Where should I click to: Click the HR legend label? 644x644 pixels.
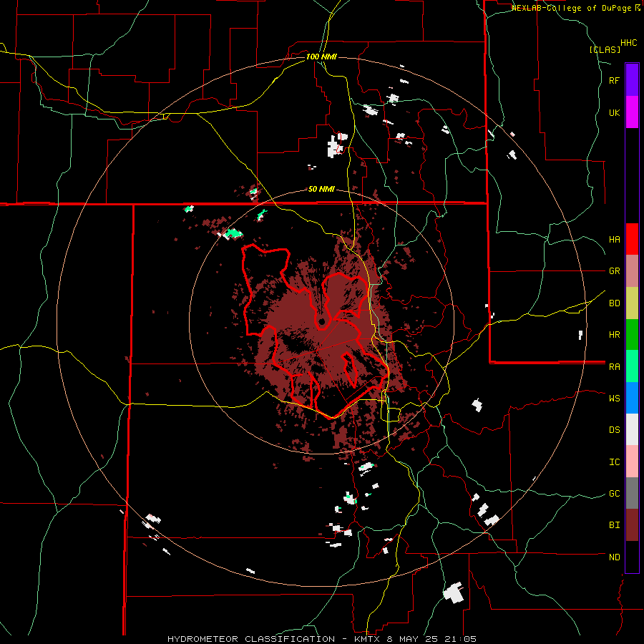(x=614, y=335)
